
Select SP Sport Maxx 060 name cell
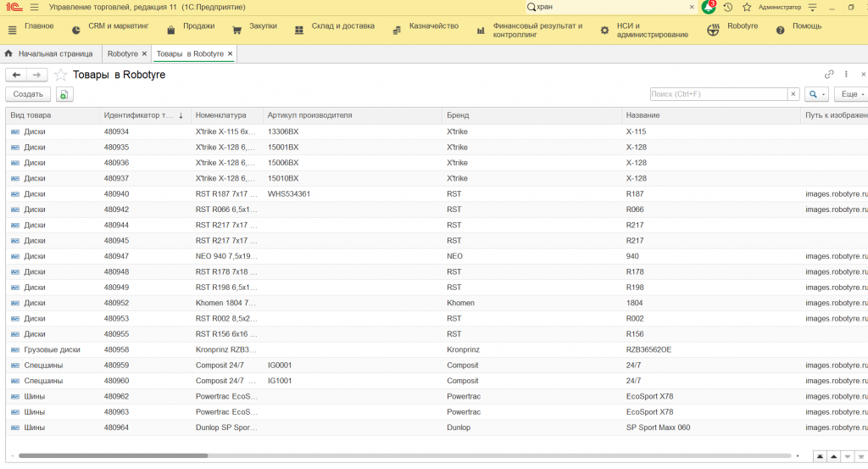point(711,427)
